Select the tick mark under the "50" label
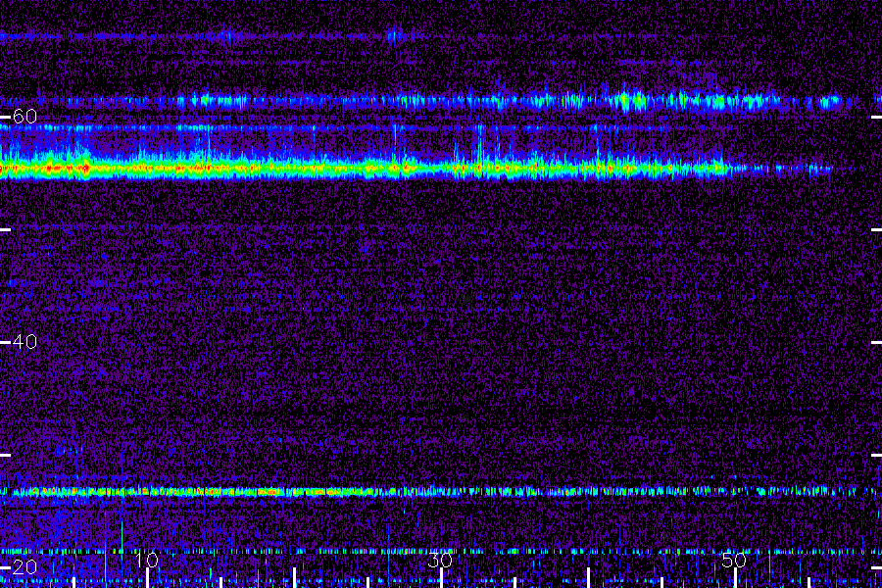Image resolution: width=882 pixels, height=588 pixels. [x=735, y=578]
